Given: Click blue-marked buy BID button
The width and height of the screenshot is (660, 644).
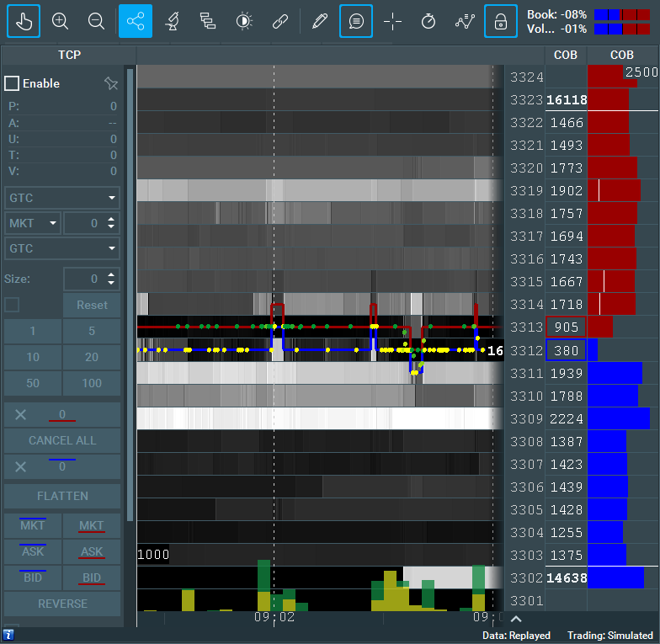Looking at the screenshot, I should (33, 577).
